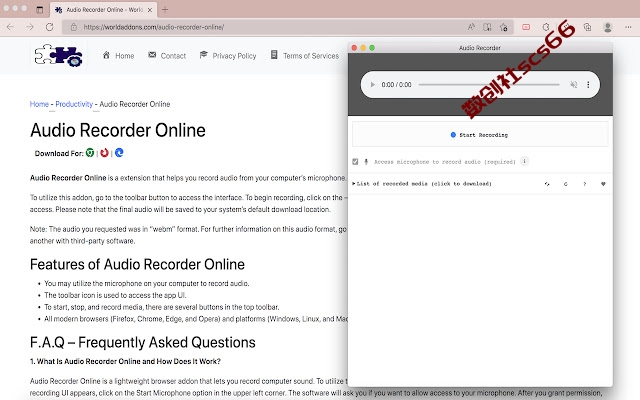Follow the Productivity breadcrumb link
The height and width of the screenshot is (400, 640).
tap(74, 104)
